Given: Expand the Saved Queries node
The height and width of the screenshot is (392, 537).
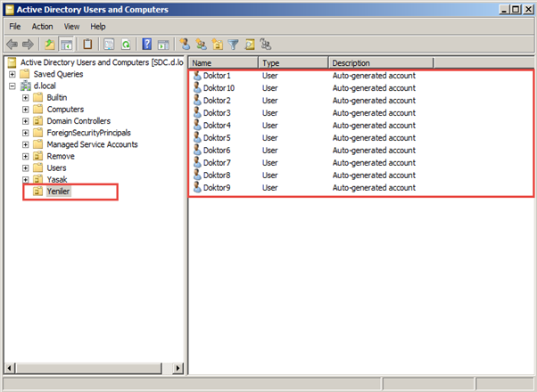Looking at the screenshot, I should coord(12,74).
